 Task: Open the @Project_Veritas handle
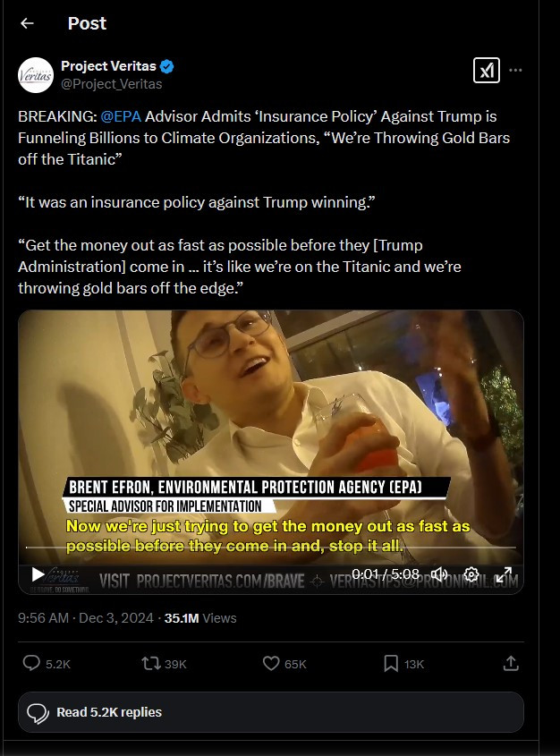(111, 84)
